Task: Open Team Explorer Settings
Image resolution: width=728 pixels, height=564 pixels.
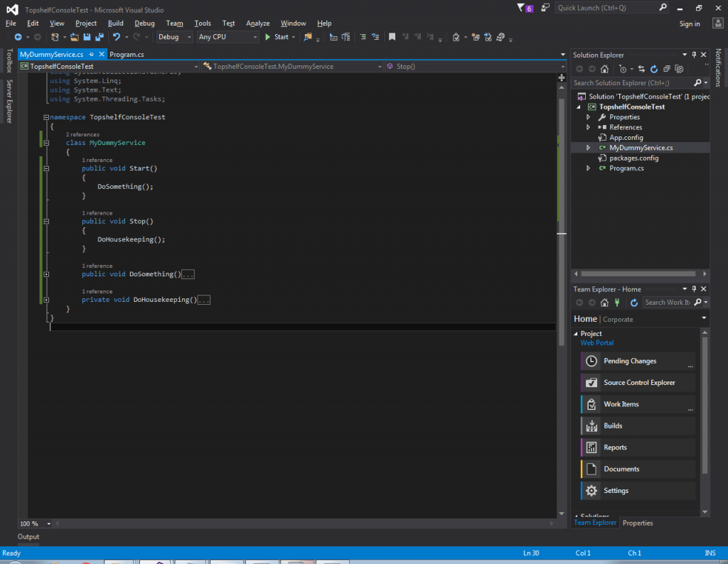Action: 638,491
